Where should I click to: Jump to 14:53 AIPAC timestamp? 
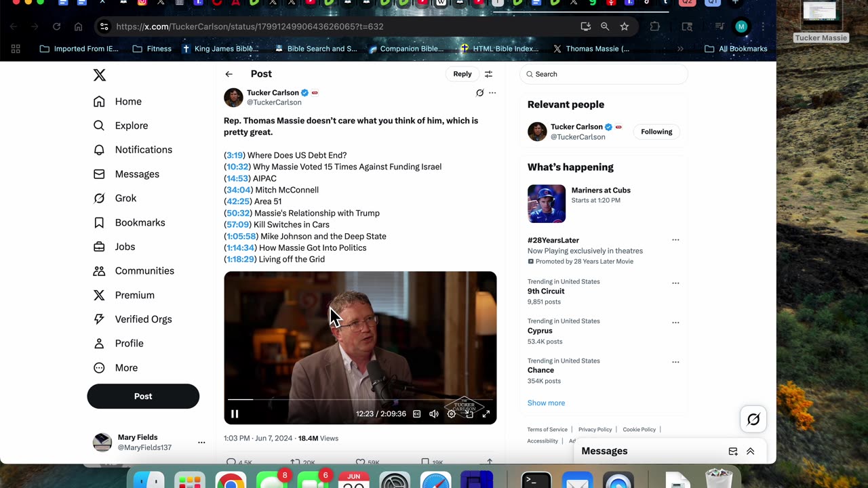(237, 178)
